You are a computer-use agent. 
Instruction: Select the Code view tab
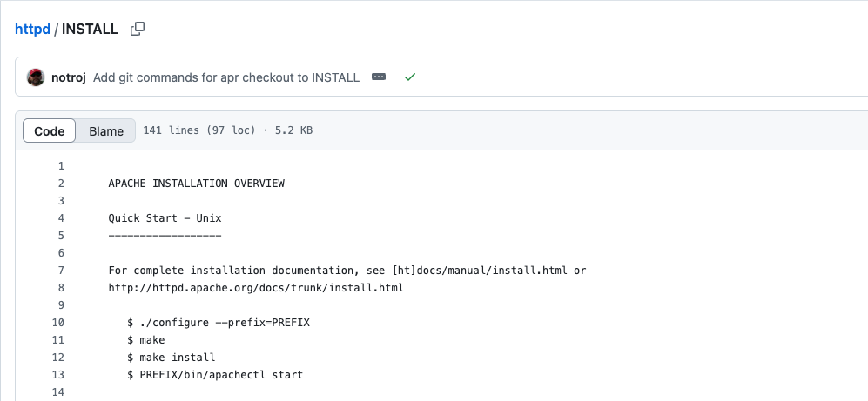(x=50, y=131)
